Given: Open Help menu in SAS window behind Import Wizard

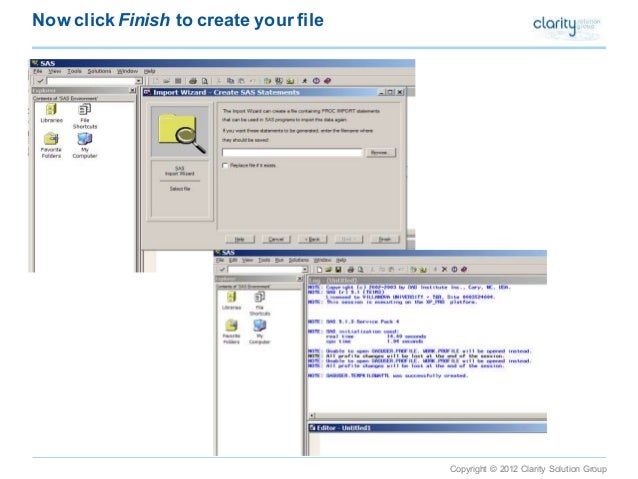Looking at the screenshot, I should (x=150, y=71).
